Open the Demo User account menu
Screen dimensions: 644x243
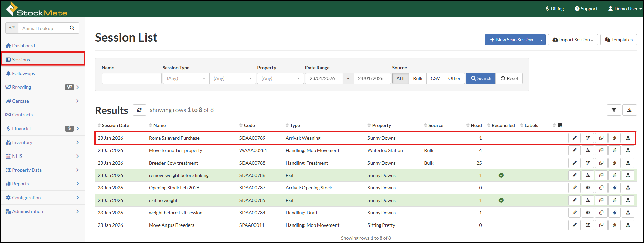click(x=625, y=9)
